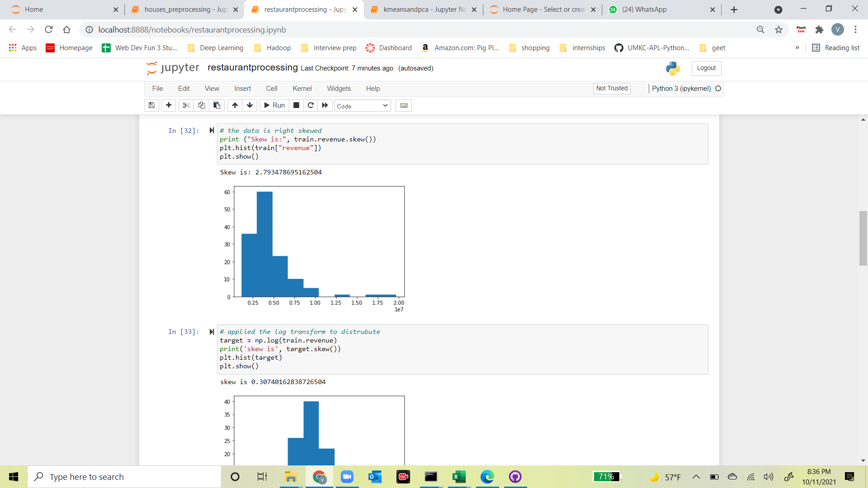Screen dimensions: 868x488
Task: Open the command palette keyboard icon
Action: [x=404, y=105]
